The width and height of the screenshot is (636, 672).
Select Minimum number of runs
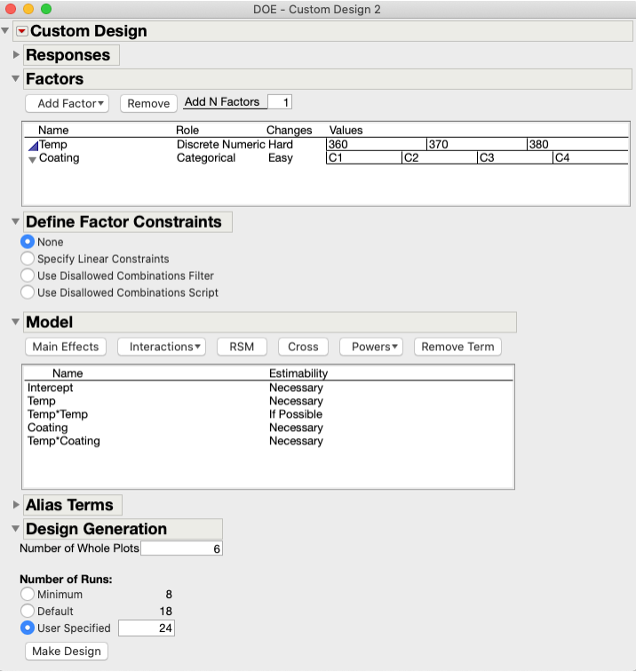click(x=28, y=595)
